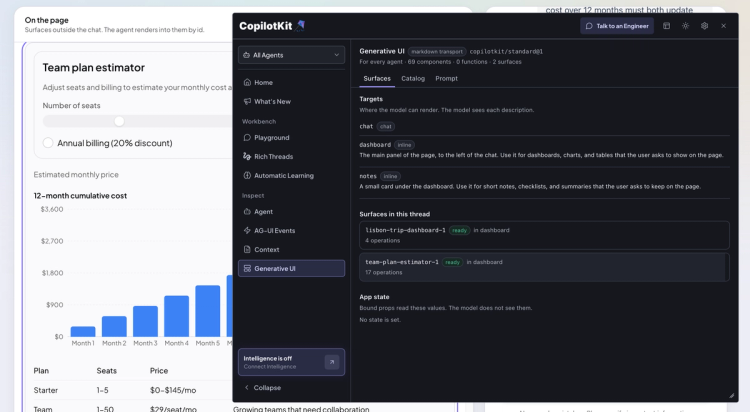
Task: Switch to the Catalog tab
Action: tap(413, 78)
